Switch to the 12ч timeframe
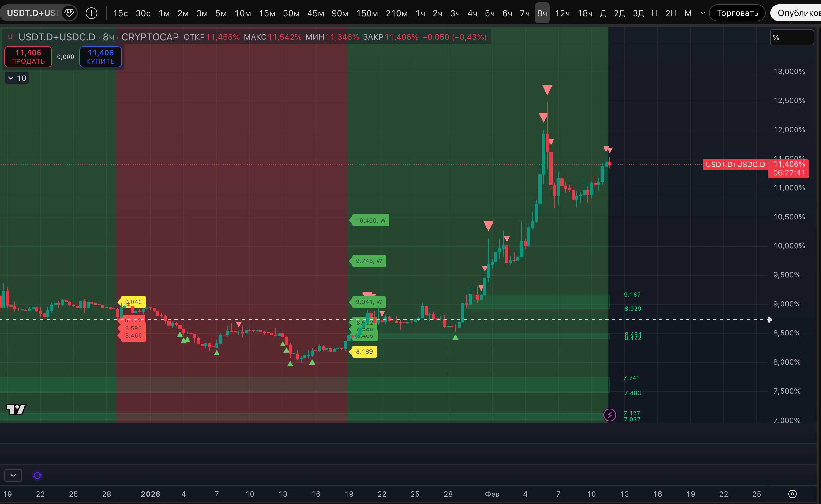This screenshot has width=821, height=504. click(x=562, y=13)
